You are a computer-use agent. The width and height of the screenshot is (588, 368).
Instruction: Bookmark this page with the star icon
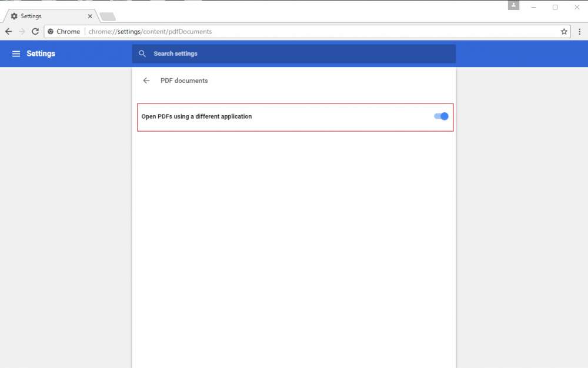[564, 32]
